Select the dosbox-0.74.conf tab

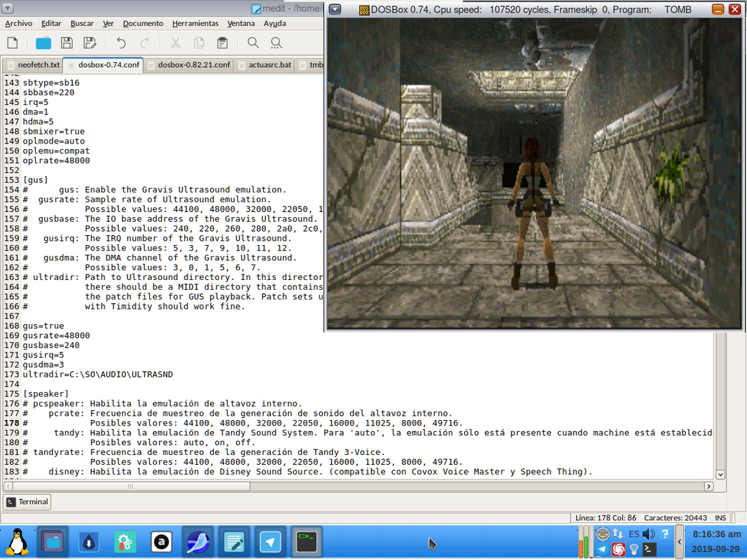click(x=103, y=65)
